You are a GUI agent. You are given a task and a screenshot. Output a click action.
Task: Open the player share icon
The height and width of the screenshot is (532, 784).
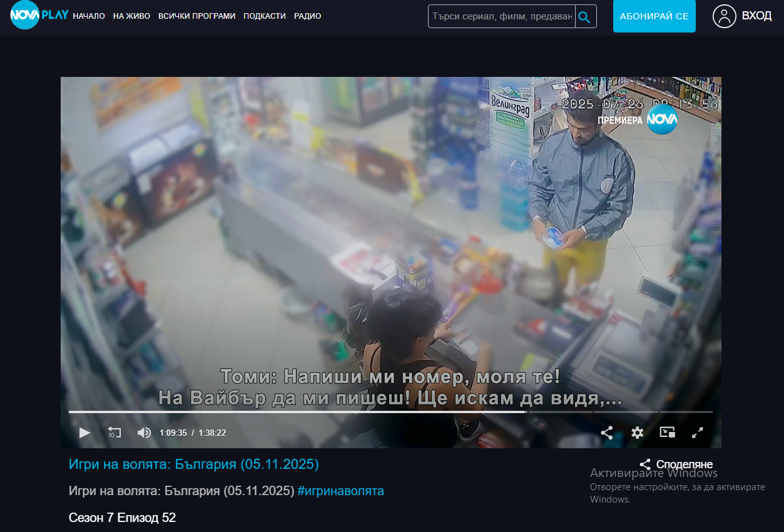[x=606, y=433]
